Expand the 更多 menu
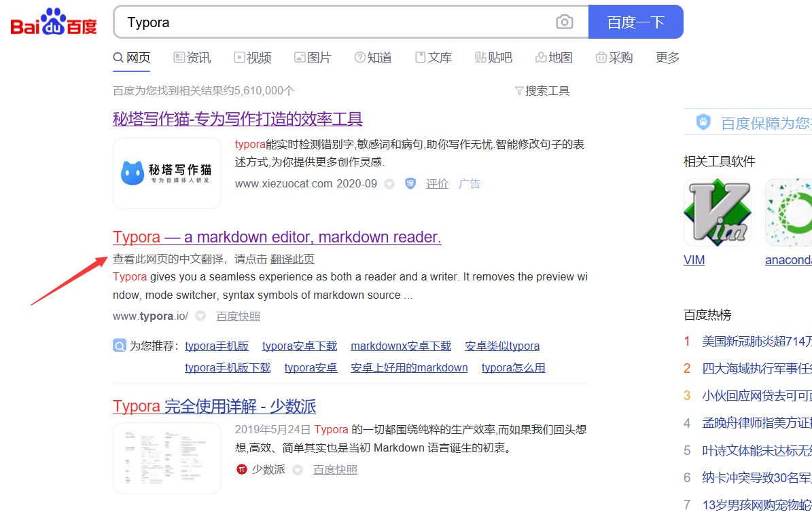The height and width of the screenshot is (512, 812). [667, 58]
